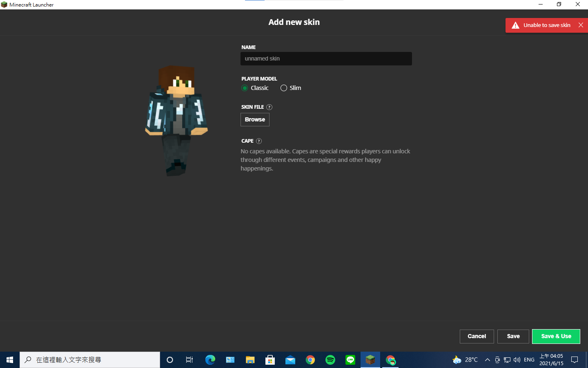Image resolution: width=588 pixels, height=368 pixels.
Task: Open the second Chrome profile taskbar icon
Action: tap(390, 360)
